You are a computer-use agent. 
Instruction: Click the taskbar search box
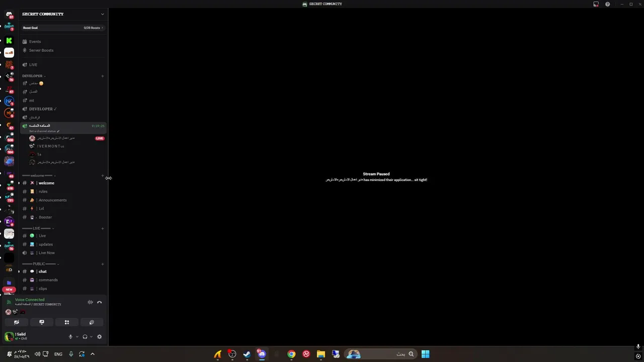tap(381, 354)
